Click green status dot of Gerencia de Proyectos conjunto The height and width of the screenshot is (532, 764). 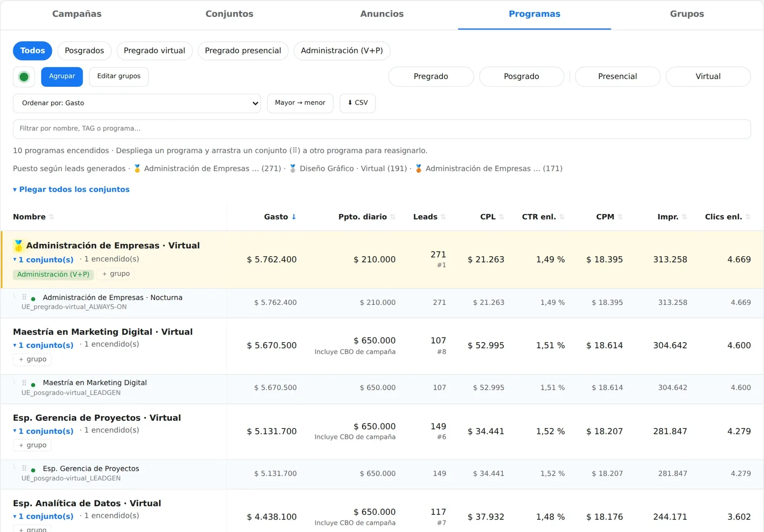(x=33, y=470)
